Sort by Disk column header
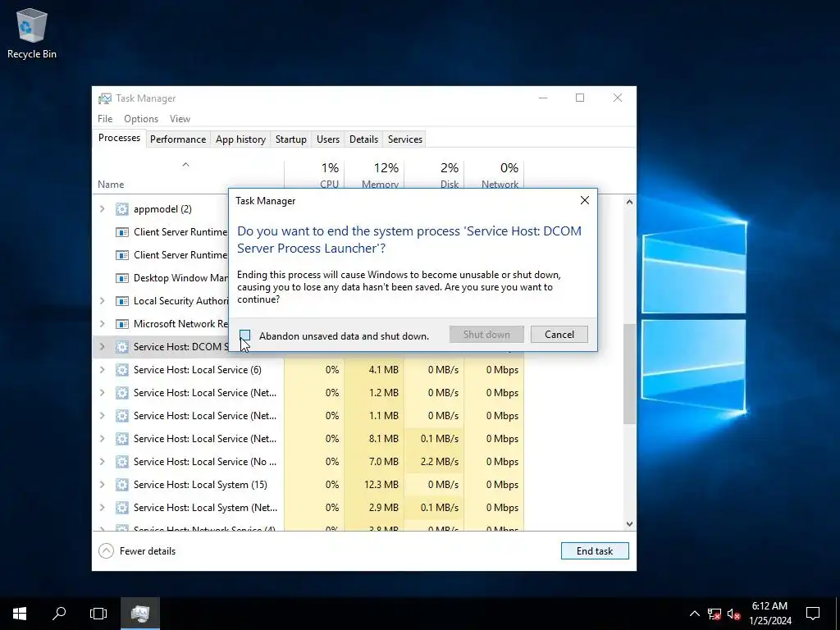Image resolution: width=840 pixels, height=630 pixels. click(x=435, y=176)
